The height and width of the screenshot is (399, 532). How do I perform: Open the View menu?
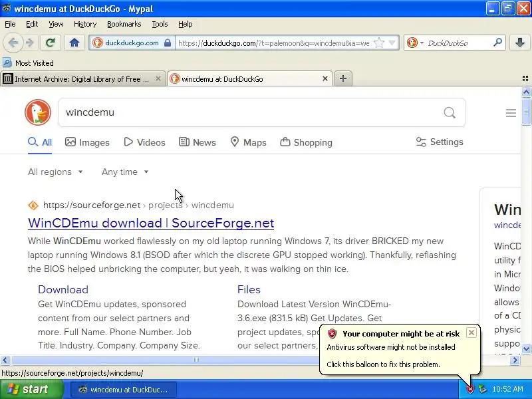coord(56,24)
